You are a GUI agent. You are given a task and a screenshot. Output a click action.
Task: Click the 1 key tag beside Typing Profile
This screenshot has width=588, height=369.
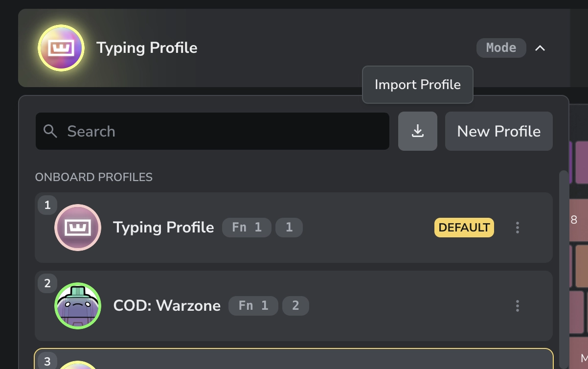click(x=289, y=228)
